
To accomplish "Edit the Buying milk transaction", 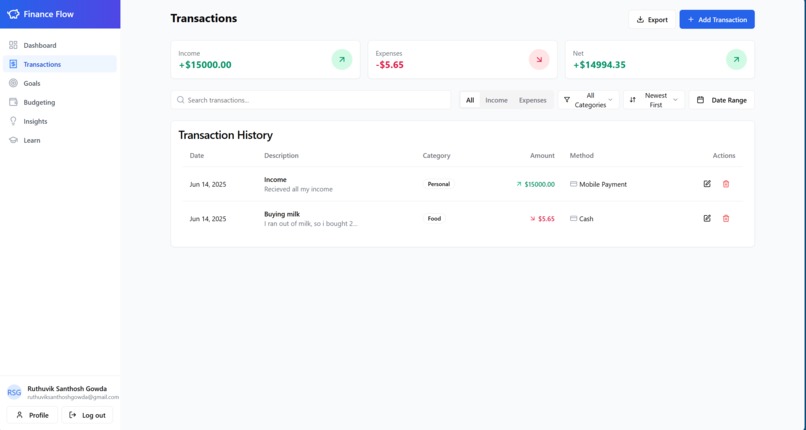I will point(707,218).
